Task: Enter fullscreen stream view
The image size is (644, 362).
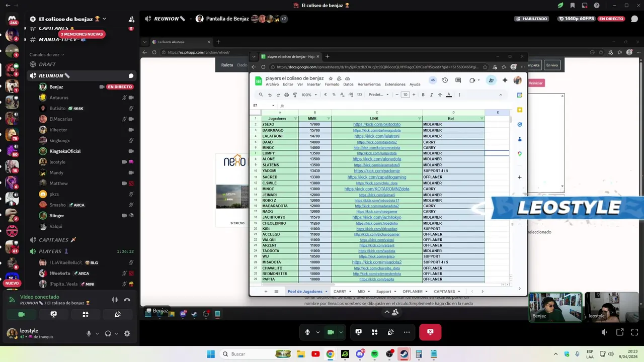Action: pos(635,332)
